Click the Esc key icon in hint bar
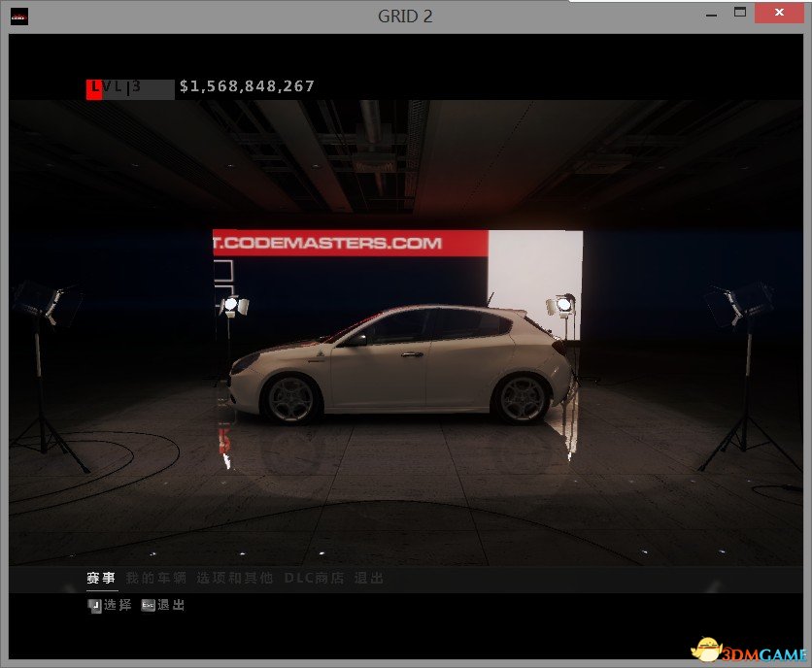Screen dimensions: 812x668 click(148, 605)
